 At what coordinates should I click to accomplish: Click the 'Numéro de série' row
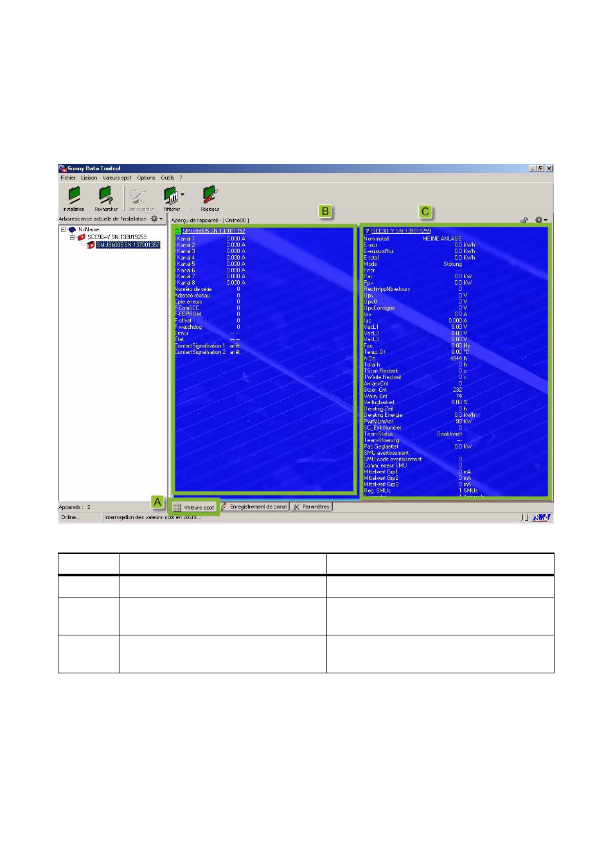pyautogui.click(x=208, y=289)
